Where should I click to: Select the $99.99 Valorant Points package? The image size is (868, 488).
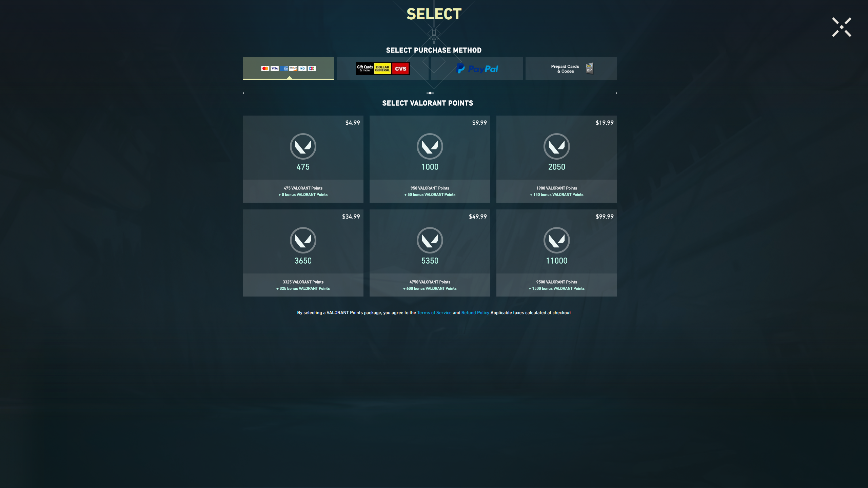(556, 252)
